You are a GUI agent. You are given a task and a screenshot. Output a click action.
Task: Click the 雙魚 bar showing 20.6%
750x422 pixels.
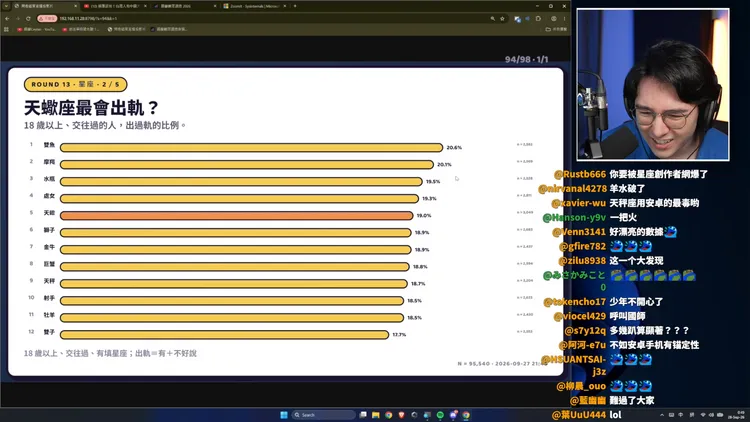pos(251,148)
